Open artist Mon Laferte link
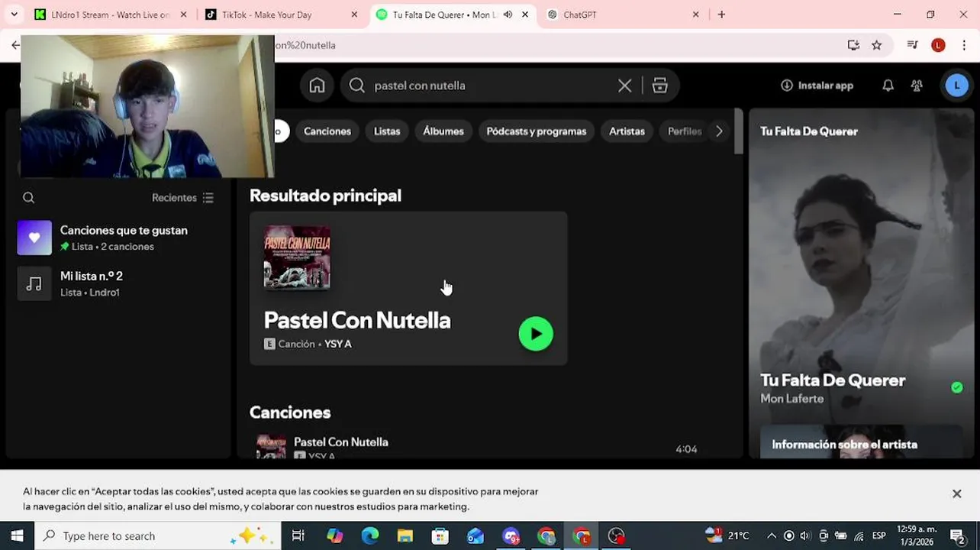 [792, 399]
